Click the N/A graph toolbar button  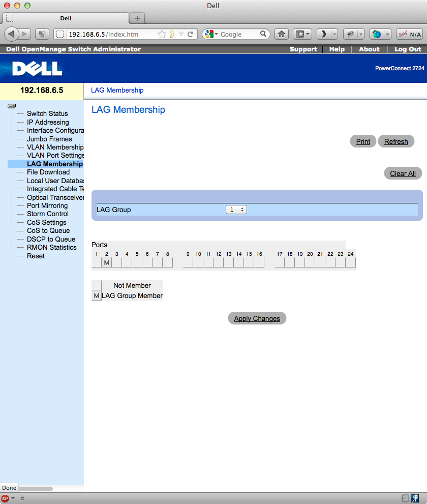(409, 34)
